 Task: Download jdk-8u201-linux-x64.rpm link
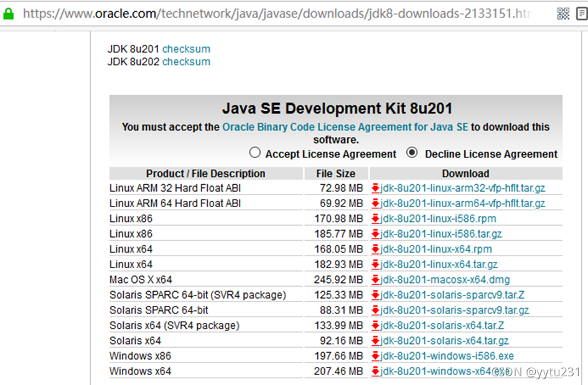click(436, 249)
